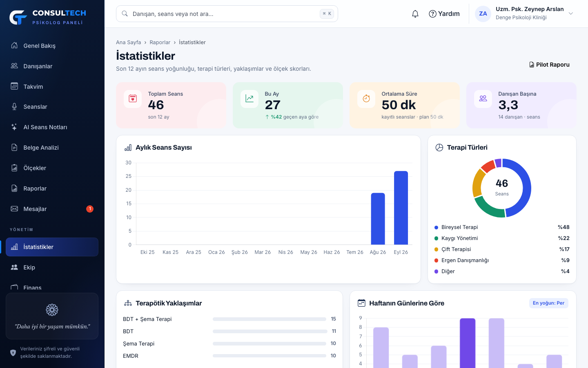Open Mesajlar from sidebar

[x=52, y=209]
